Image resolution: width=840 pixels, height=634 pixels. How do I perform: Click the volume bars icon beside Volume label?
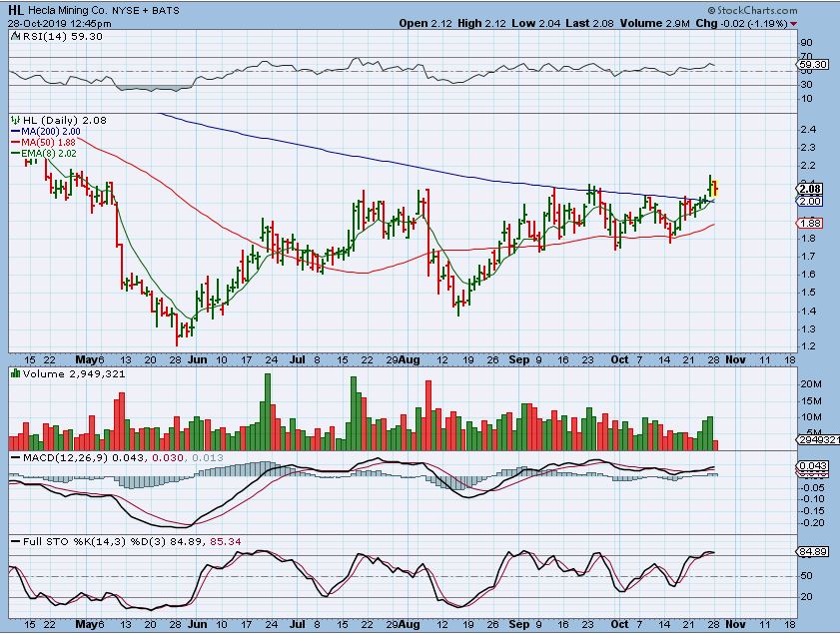pos(16,373)
